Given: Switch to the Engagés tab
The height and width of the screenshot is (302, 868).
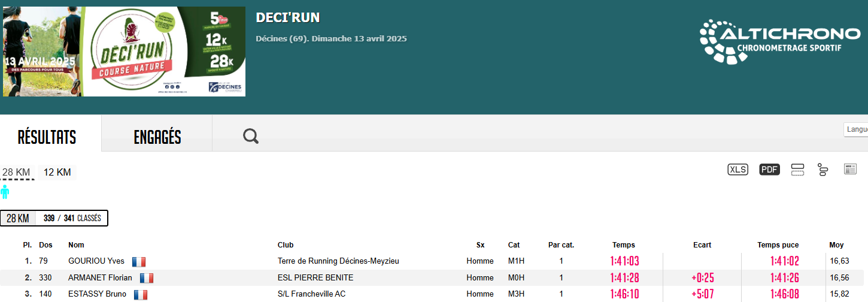Looking at the screenshot, I should click(157, 137).
